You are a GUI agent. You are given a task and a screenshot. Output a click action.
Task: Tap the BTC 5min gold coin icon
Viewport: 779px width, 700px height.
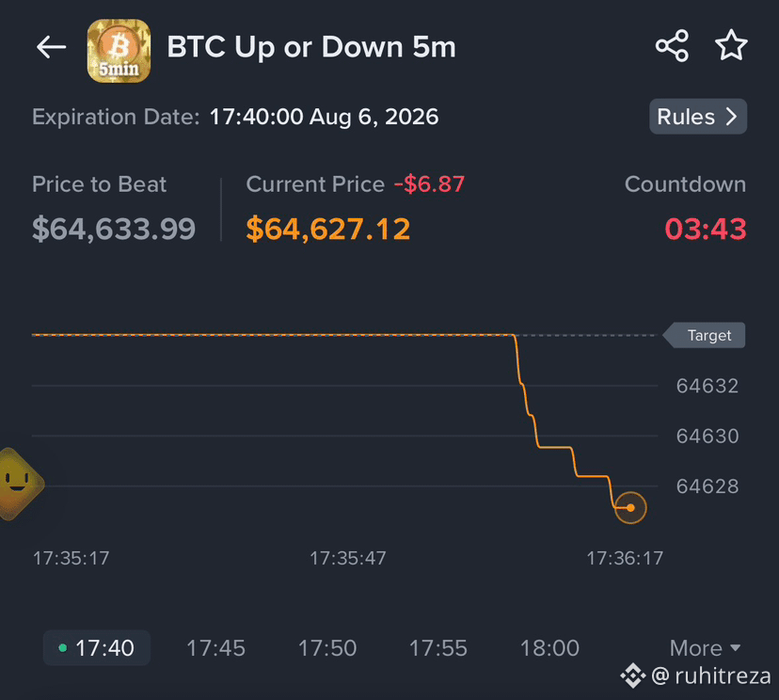[119, 51]
